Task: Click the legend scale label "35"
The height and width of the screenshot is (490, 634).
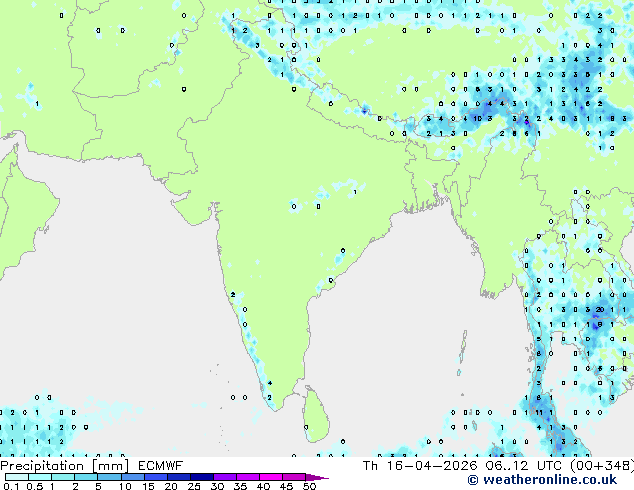Action: click(x=240, y=486)
